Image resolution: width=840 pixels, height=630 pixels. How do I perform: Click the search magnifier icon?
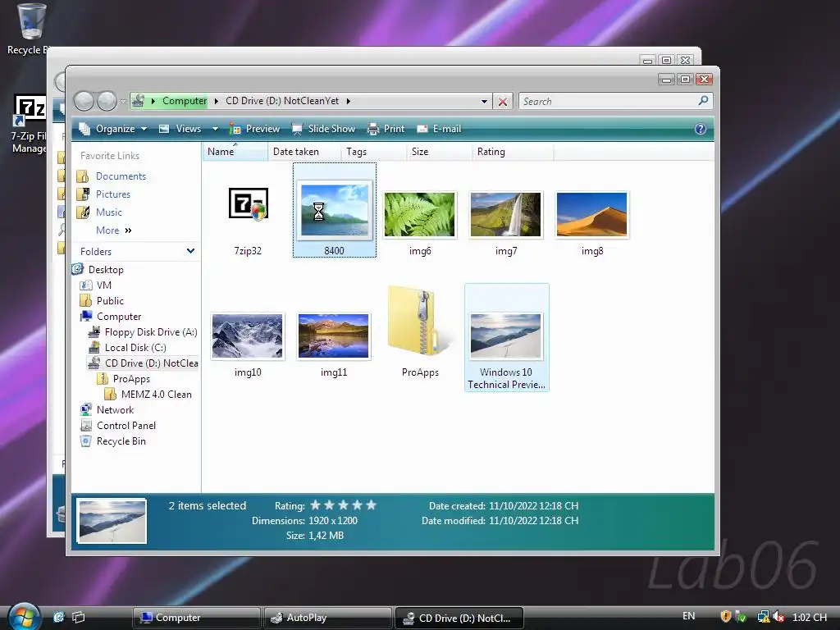pyautogui.click(x=703, y=100)
